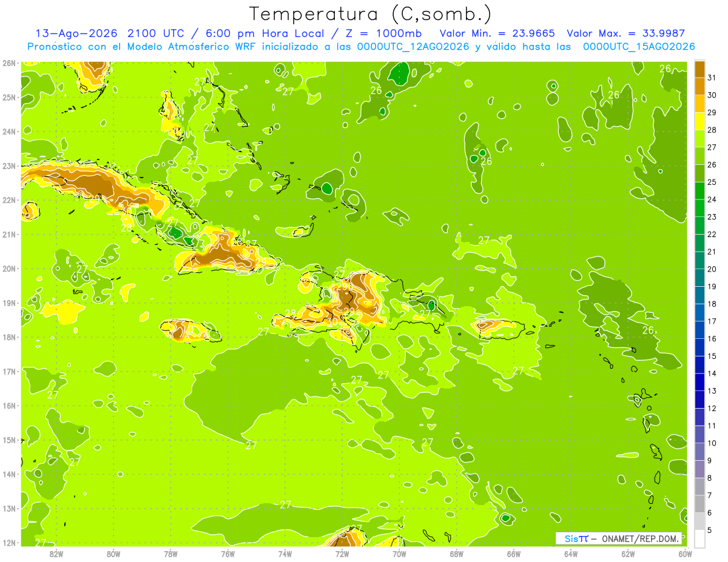Pick the legend color between 29 and 30

click(x=699, y=104)
